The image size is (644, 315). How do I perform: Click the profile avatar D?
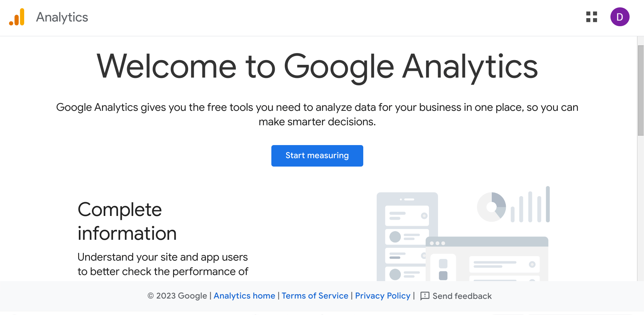620,17
